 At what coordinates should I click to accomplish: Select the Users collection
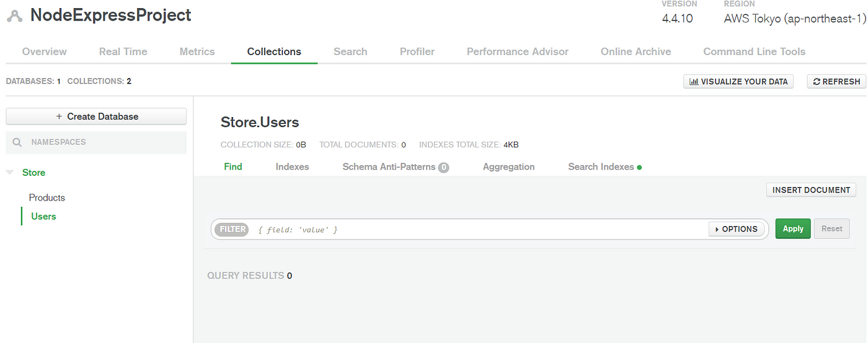pyautogui.click(x=43, y=216)
